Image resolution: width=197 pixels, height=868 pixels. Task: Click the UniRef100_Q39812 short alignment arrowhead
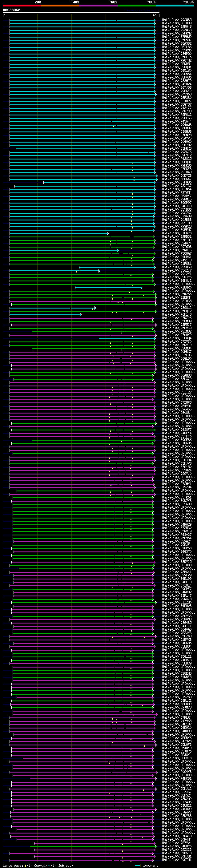pyautogui.click(x=95, y=308)
